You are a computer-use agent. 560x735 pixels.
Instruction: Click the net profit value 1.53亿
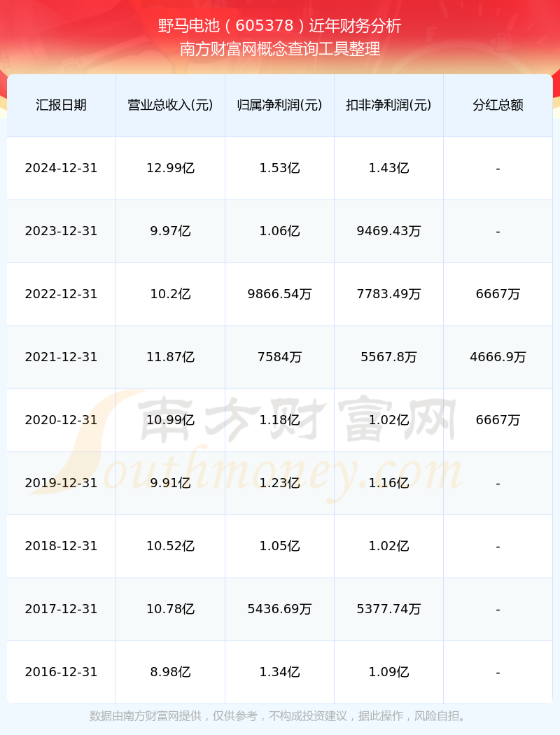tap(280, 168)
